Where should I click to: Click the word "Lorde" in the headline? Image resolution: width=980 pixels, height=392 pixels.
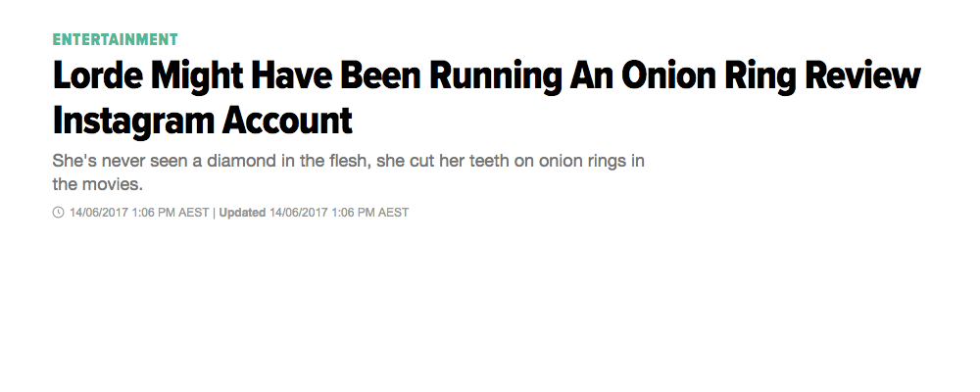[x=96, y=76]
